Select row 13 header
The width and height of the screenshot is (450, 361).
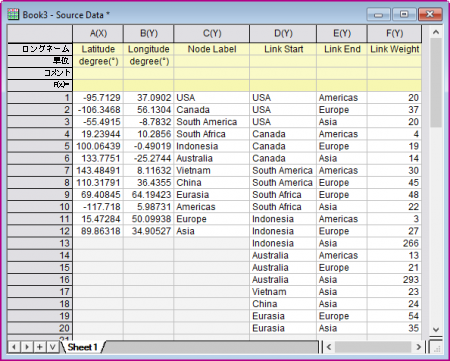(x=40, y=243)
